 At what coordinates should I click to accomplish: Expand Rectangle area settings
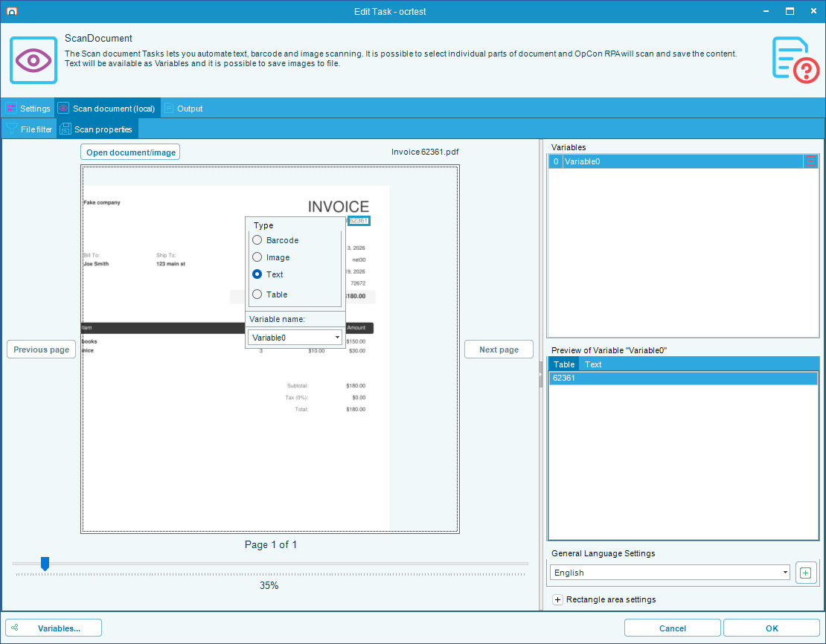point(557,600)
